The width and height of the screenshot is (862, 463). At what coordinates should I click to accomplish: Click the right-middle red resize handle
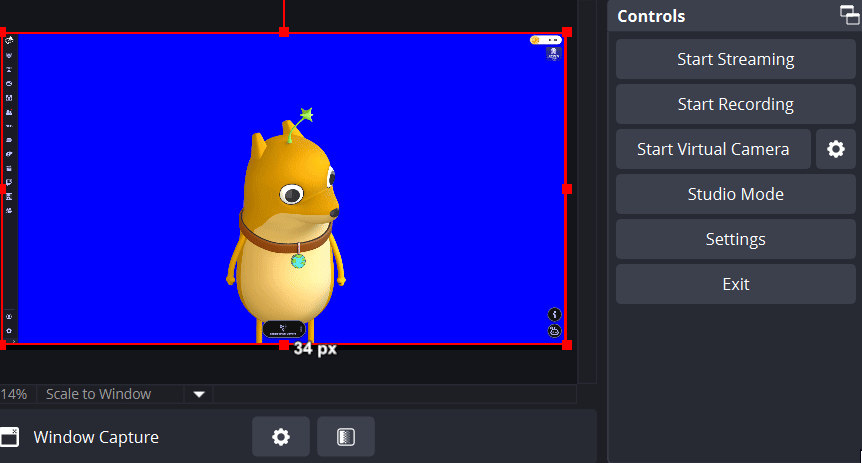[567, 188]
